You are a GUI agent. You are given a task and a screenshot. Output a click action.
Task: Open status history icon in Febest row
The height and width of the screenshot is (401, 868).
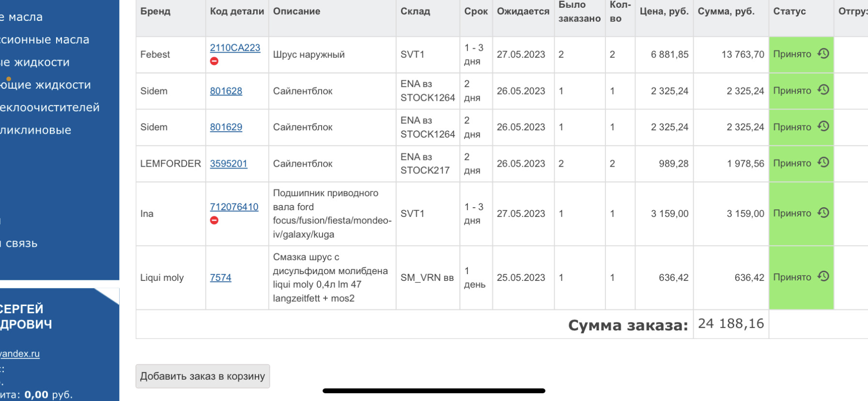(823, 53)
